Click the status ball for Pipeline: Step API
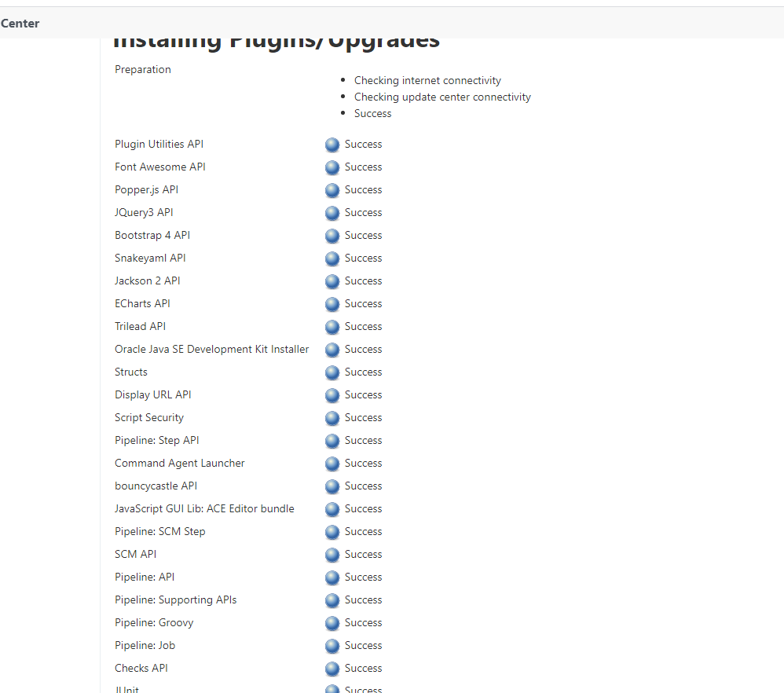Image resolution: width=784 pixels, height=693 pixels. coord(332,441)
